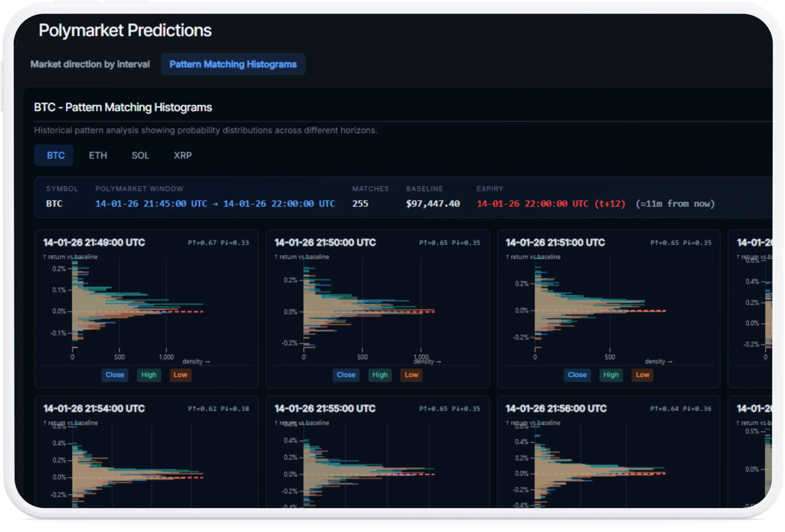Hide the High series on the 21:50 chart
The width and height of the screenshot is (785, 532).
[x=380, y=375]
